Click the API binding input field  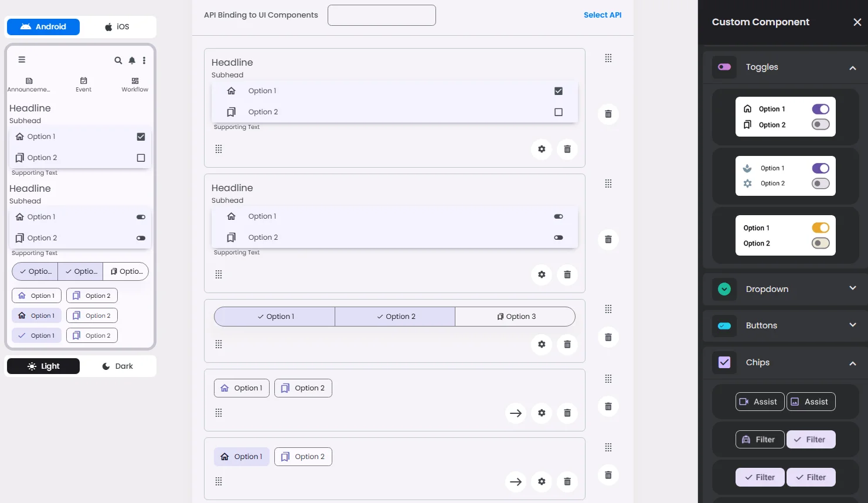coord(382,15)
